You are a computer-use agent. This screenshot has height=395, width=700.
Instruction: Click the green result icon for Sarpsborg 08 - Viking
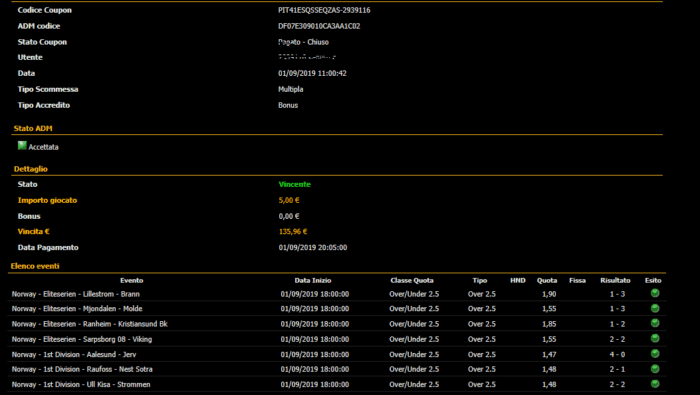[x=655, y=338]
